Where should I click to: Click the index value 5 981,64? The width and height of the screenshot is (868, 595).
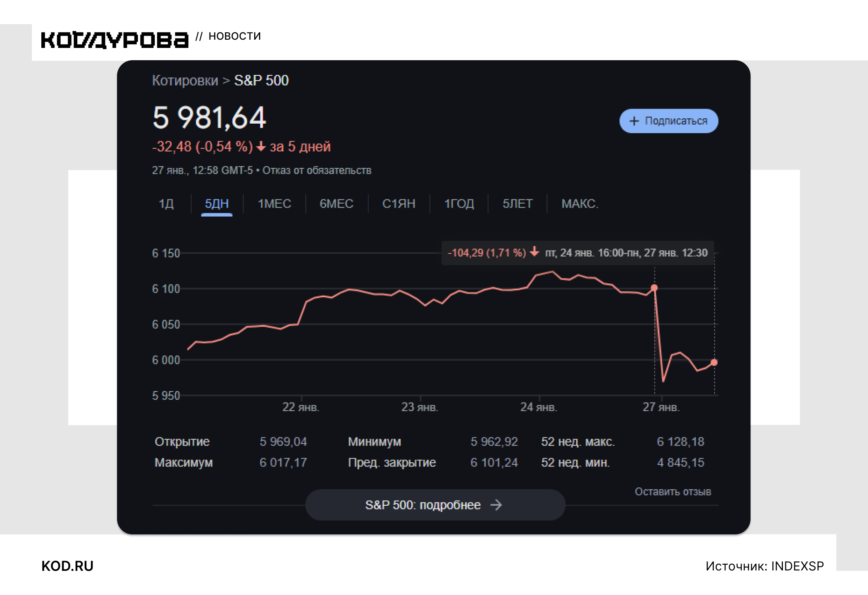coord(209,118)
